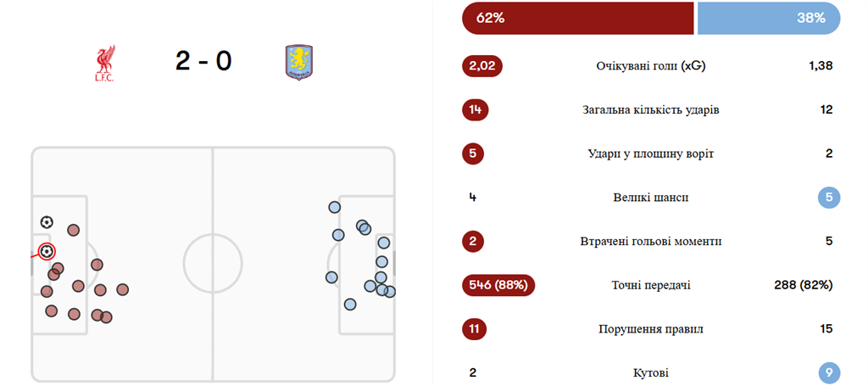The width and height of the screenshot is (868, 386).
Task: Click the 2 - 0 match score
Action: [203, 62]
